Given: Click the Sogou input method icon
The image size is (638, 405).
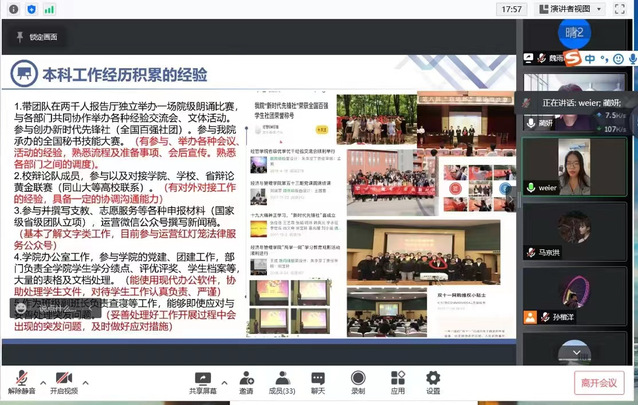Looking at the screenshot, I should tap(572, 60).
